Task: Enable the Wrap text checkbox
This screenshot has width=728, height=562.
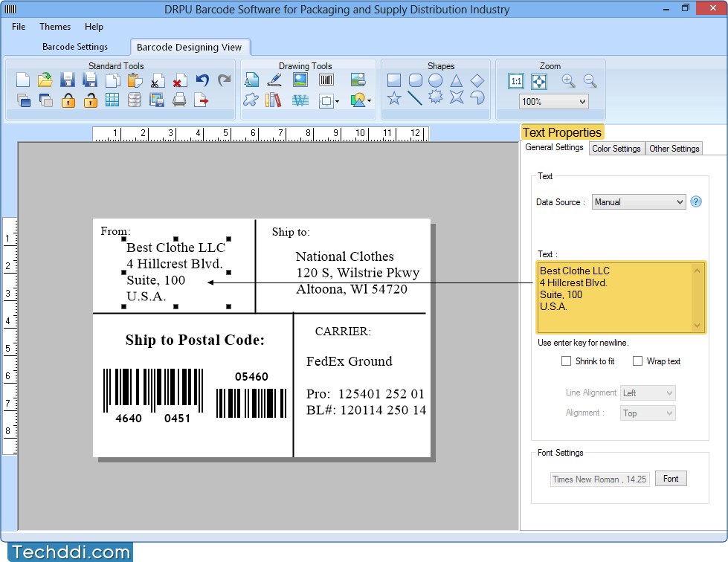Action: pyautogui.click(x=637, y=361)
